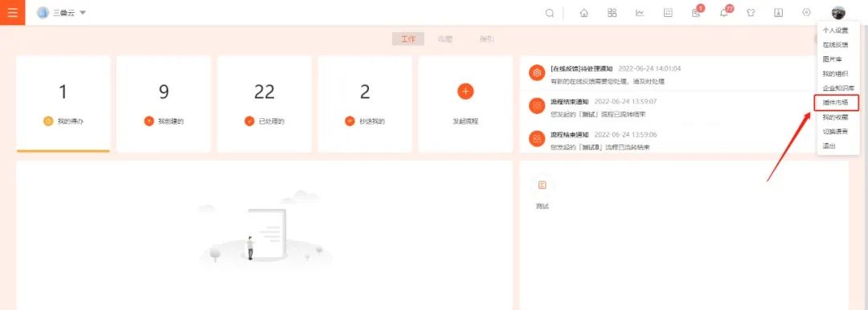Click the download icon in top bar

coord(778,14)
